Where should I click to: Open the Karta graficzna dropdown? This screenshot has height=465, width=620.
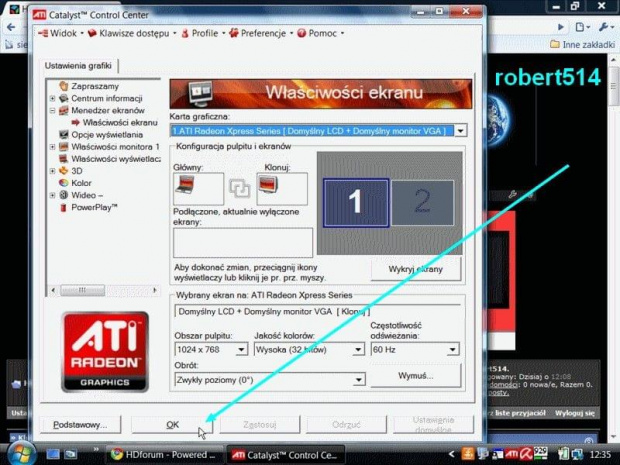[460, 131]
